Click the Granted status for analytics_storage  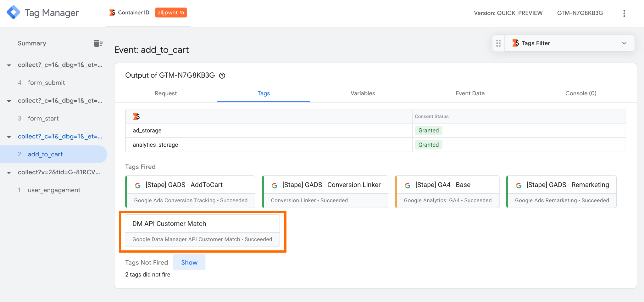coord(428,145)
